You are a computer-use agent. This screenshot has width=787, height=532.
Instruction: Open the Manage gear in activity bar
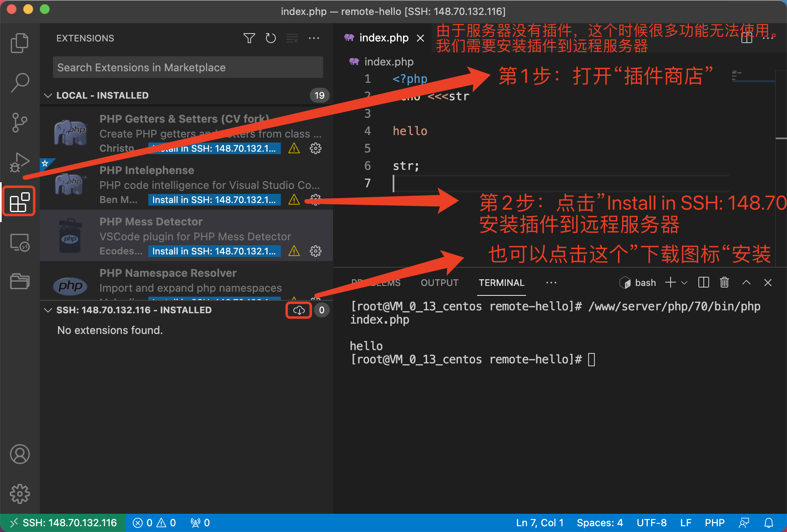[x=19, y=494]
